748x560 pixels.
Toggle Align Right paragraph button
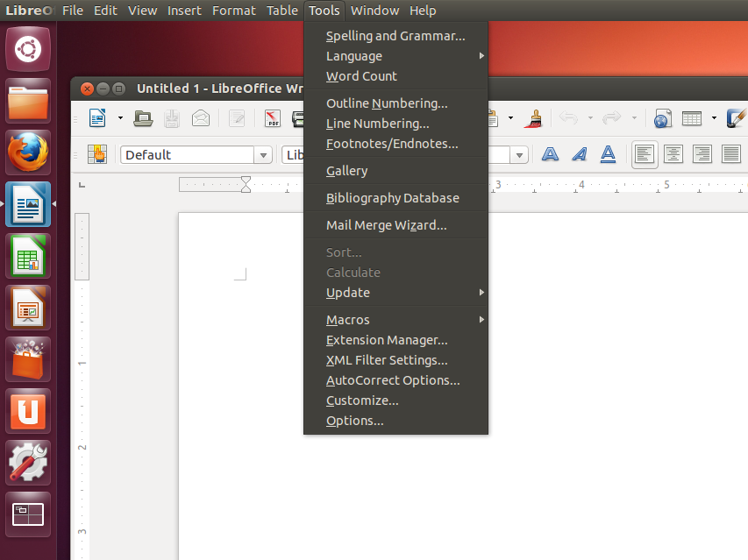pyautogui.click(x=702, y=154)
